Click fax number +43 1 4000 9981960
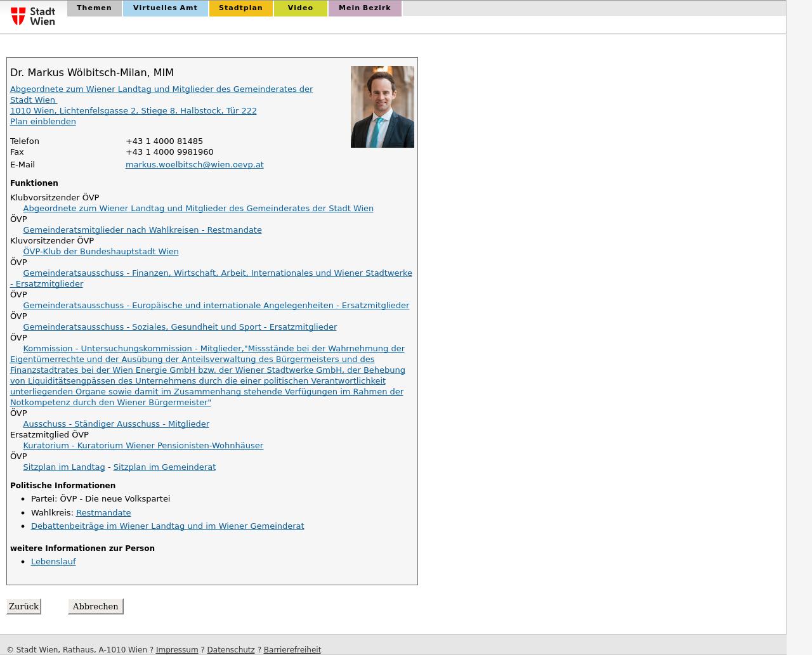This screenshot has width=812, height=655. [x=169, y=152]
